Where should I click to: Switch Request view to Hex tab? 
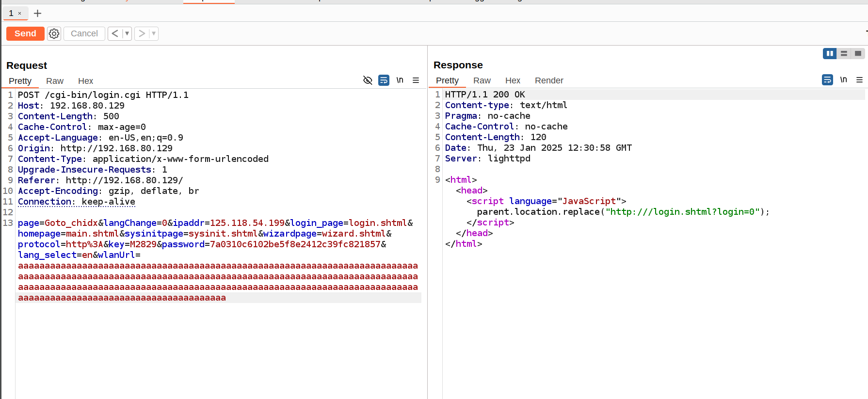point(85,81)
